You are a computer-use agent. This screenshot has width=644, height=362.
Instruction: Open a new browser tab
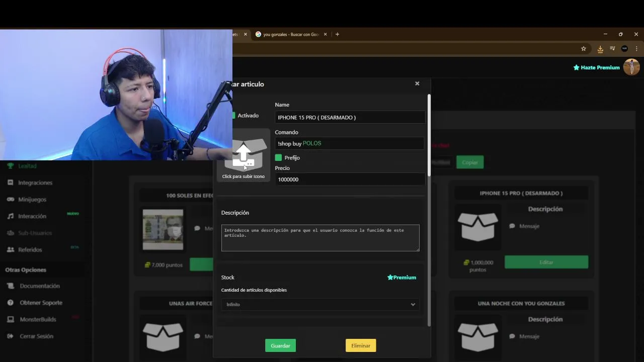click(x=337, y=34)
